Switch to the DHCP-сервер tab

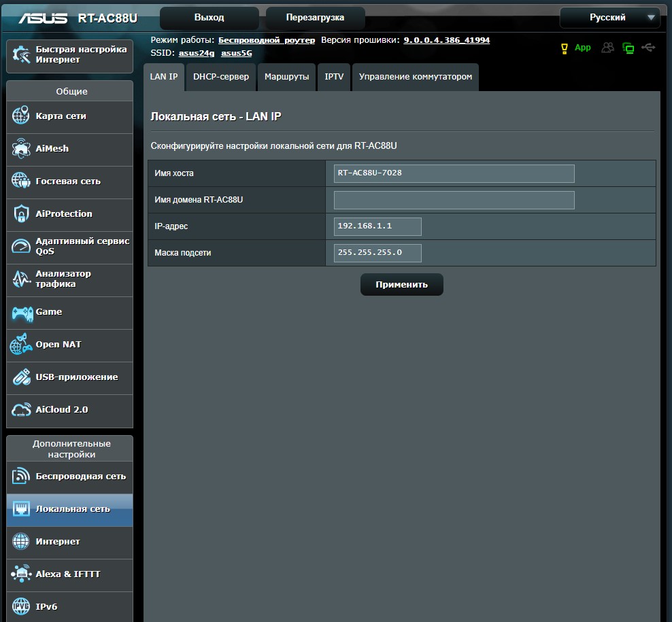pyautogui.click(x=221, y=77)
